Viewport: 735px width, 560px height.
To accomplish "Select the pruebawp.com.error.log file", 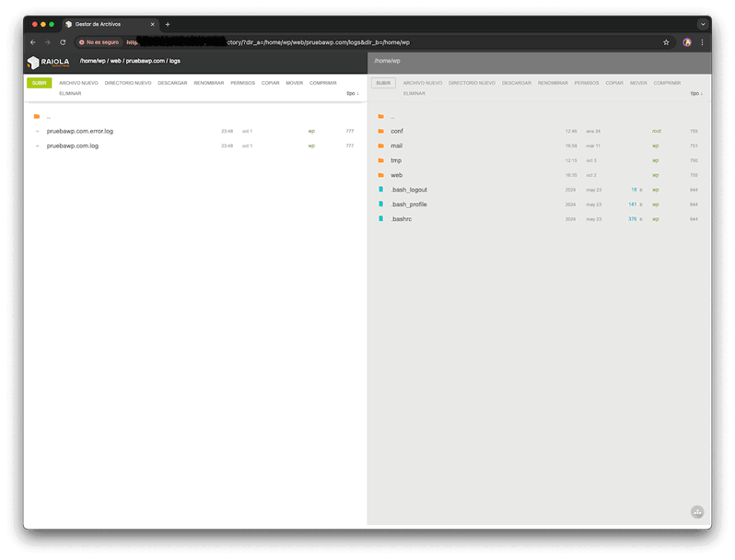I will pyautogui.click(x=80, y=131).
